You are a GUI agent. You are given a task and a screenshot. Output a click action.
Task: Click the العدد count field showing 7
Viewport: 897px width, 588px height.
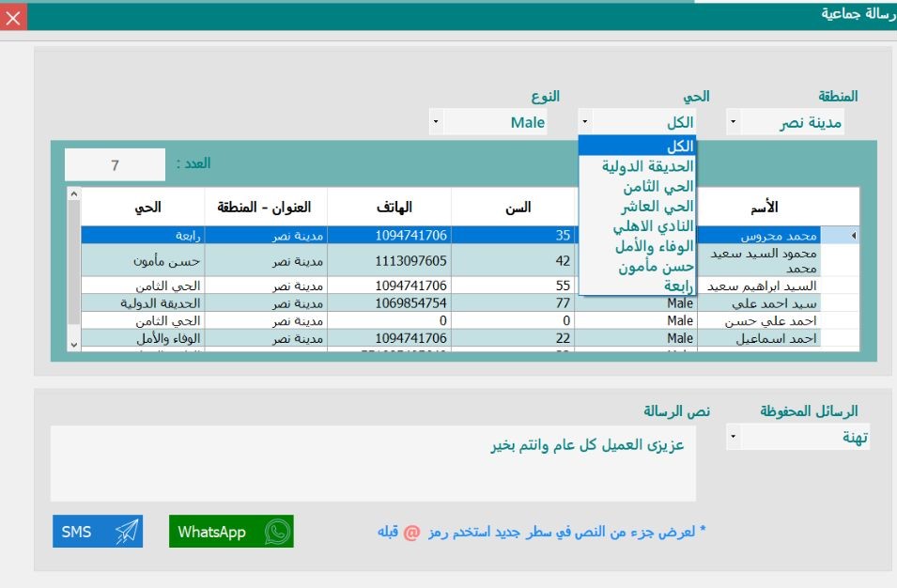tap(115, 164)
